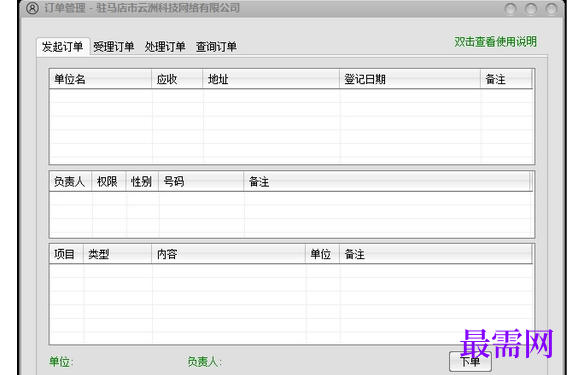This screenshot has width=572, height=375.
Task: Click the 性别 column header
Action: click(142, 181)
